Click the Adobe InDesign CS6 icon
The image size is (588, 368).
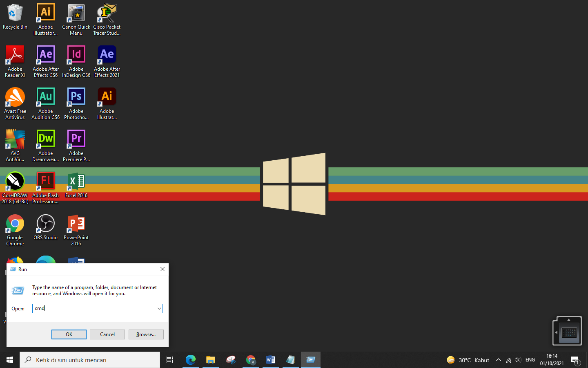(76, 62)
